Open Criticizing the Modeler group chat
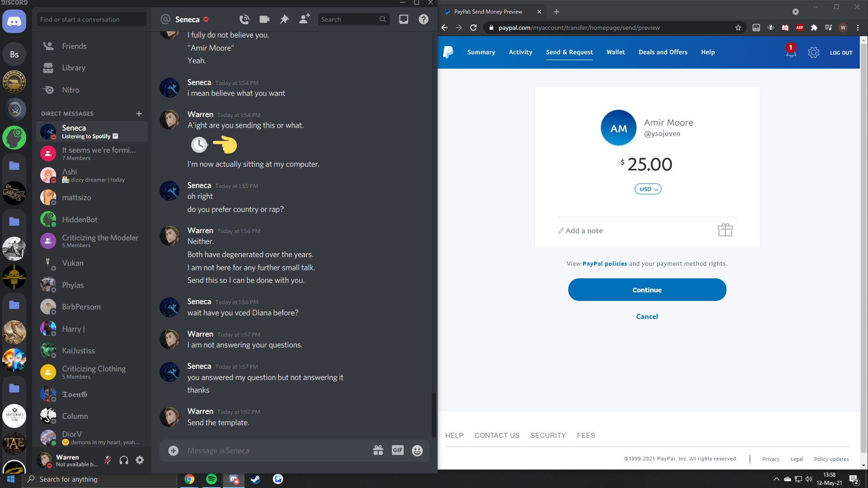The width and height of the screenshot is (868, 488). tap(92, 241)
